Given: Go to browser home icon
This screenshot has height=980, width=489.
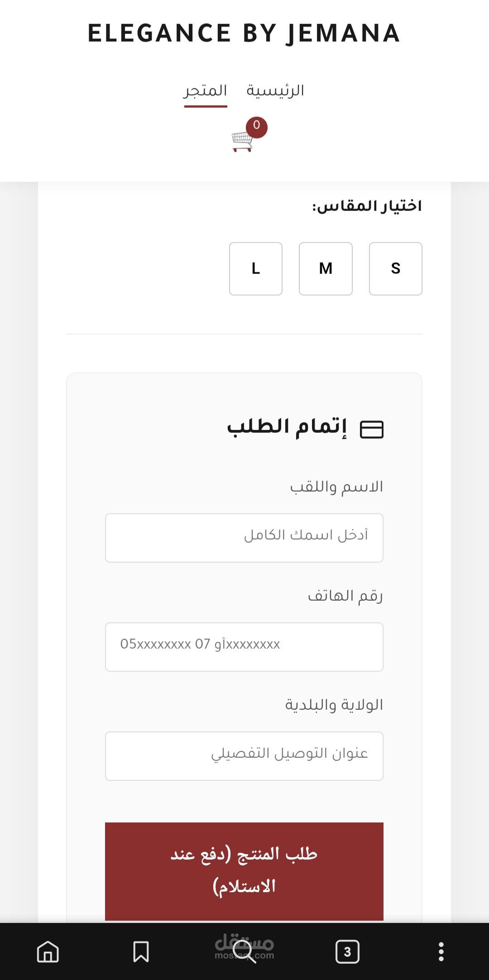Looking at the screenshot, I should [48, 951].
